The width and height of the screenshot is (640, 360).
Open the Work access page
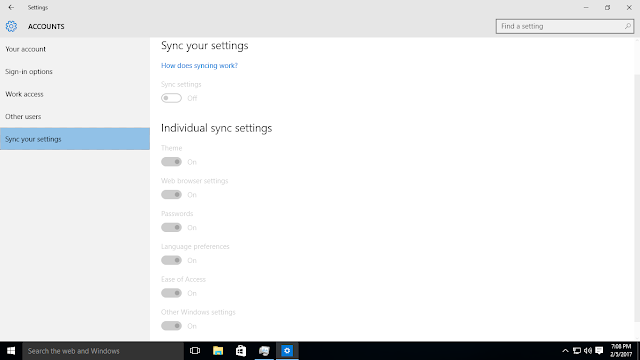pos(75,94)
